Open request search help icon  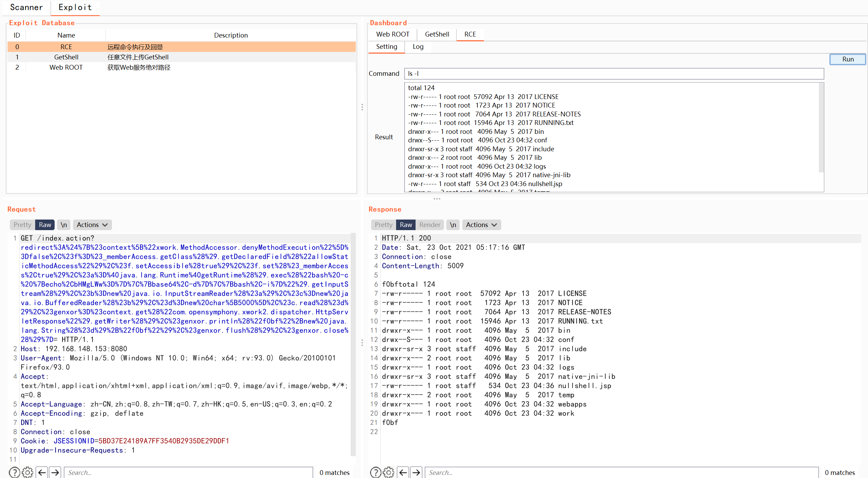click(x=14, y=473)
